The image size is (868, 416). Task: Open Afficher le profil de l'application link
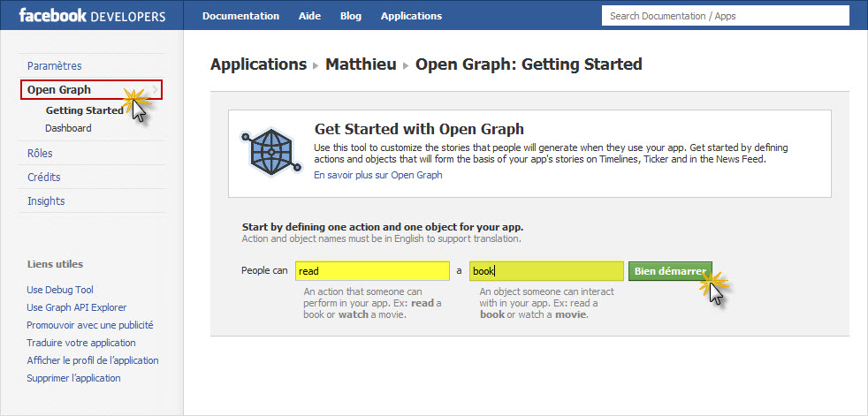pyautogui.click(x=93, y=360)
